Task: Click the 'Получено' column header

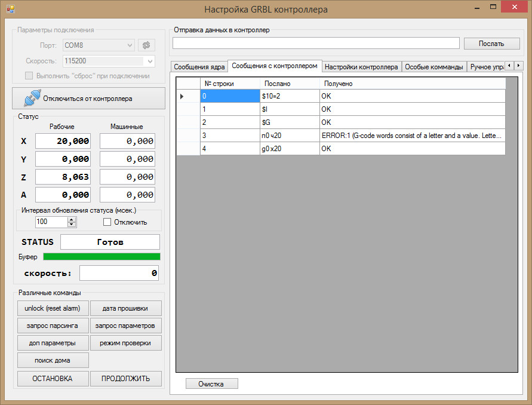Action: (x=413, y=84)
